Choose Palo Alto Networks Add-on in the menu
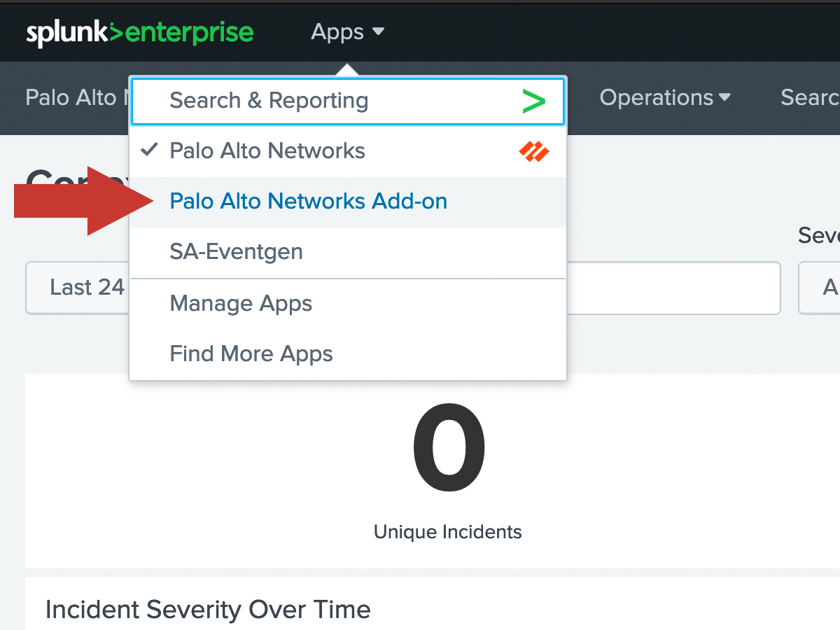Image resolution: width=840 pixels, height=630 pixels. [x=308, y=202]
